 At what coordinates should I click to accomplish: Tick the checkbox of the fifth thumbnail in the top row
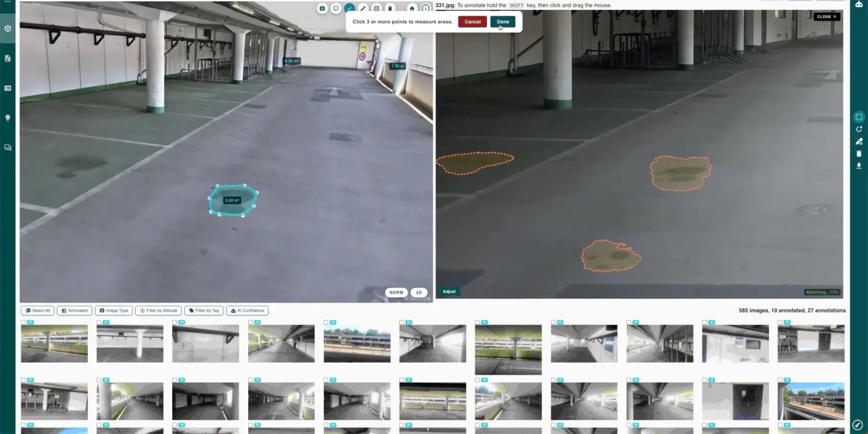point(326,322)
